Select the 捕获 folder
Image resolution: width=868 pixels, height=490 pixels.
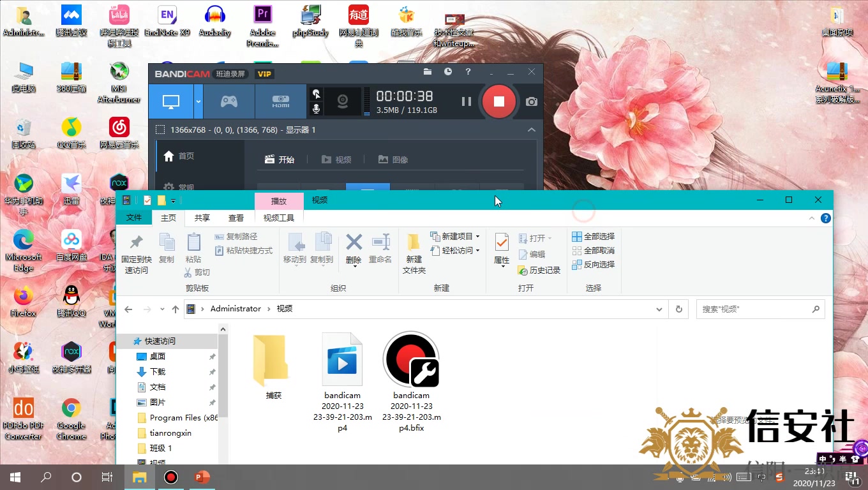click(x=274, y=366)
